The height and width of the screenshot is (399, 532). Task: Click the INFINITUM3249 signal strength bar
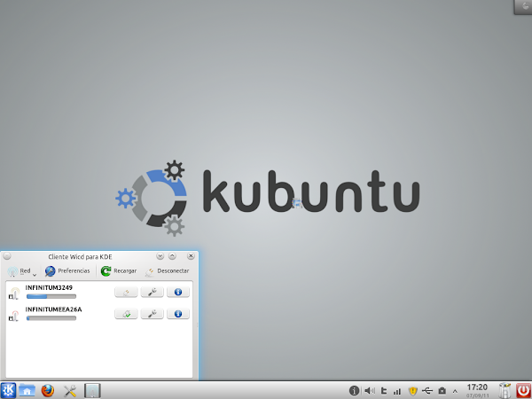click(x=51, y=296)
